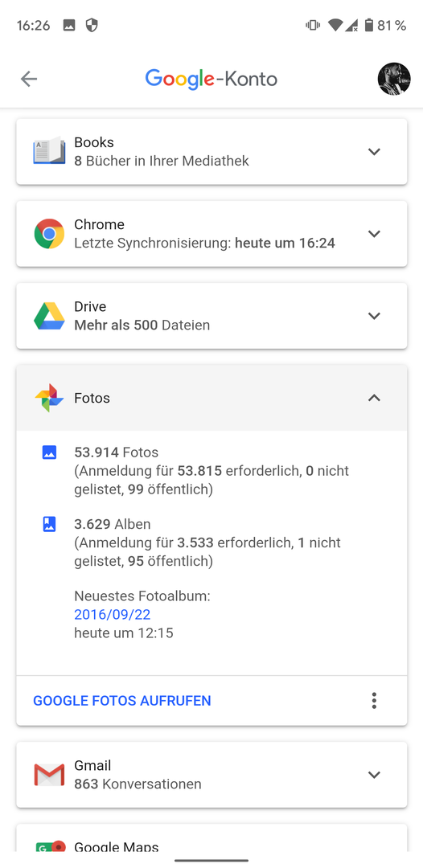423x868 pixels.
Task: Tap the back arrow icon
Action: (x=28, y=79)
